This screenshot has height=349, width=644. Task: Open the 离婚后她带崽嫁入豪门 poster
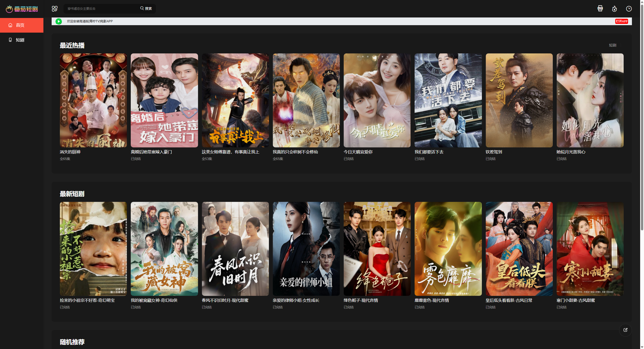click(164, 100)
